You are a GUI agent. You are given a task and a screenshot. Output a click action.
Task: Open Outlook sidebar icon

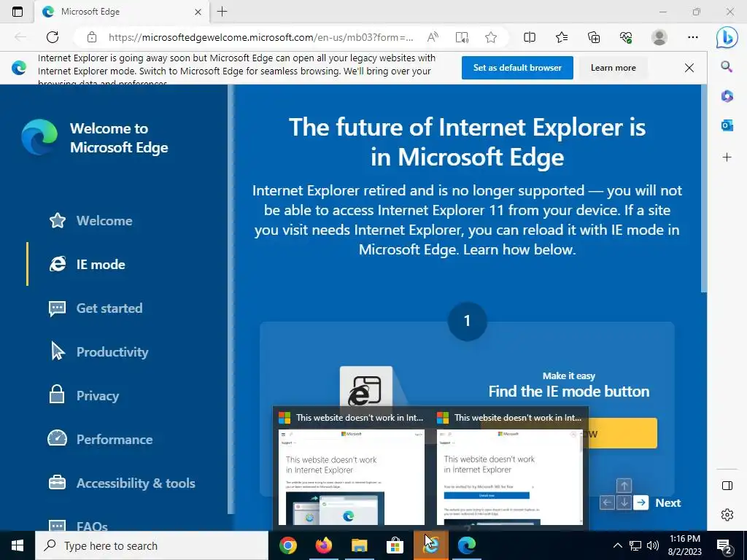(x=727, y=125)
